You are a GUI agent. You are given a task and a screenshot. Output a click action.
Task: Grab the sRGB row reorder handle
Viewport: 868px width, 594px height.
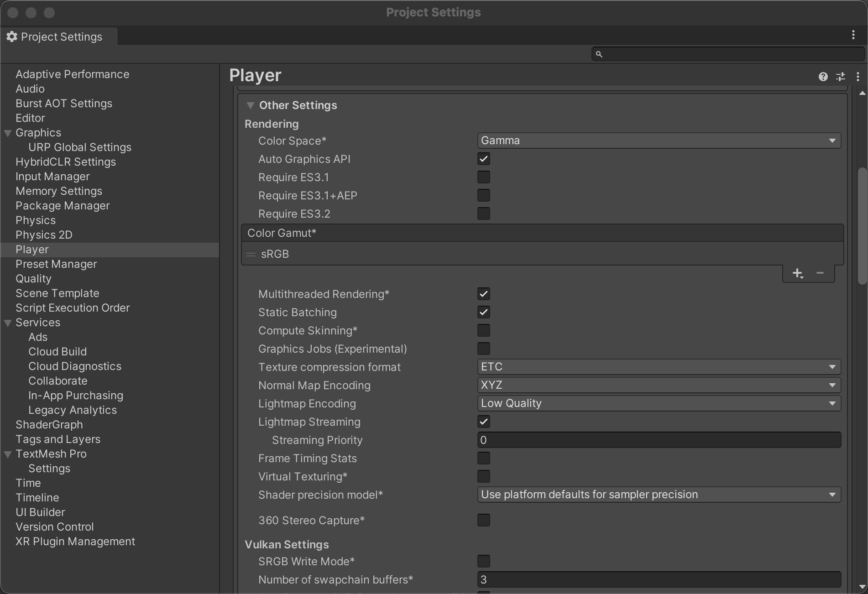(x=251, y=254)
